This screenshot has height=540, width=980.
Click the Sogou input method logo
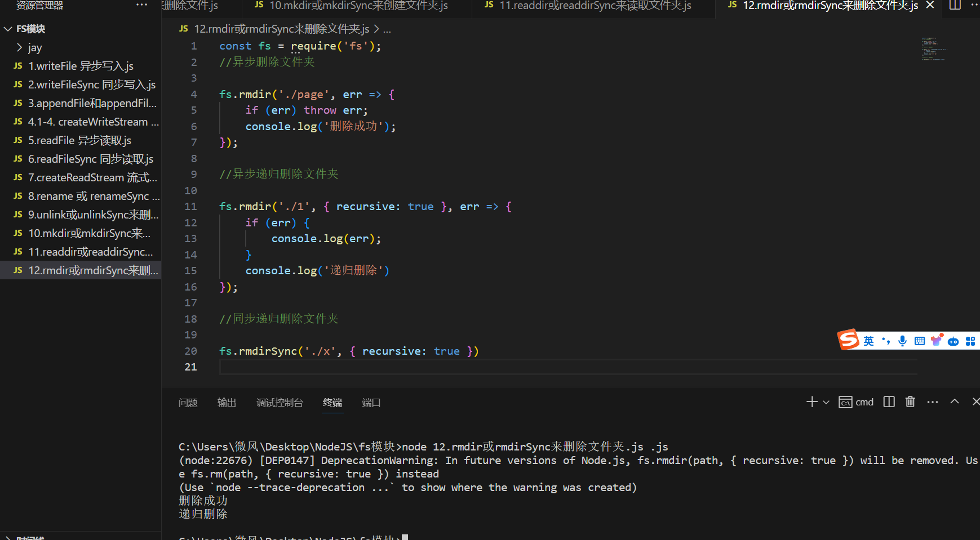[x=848, y=340]
